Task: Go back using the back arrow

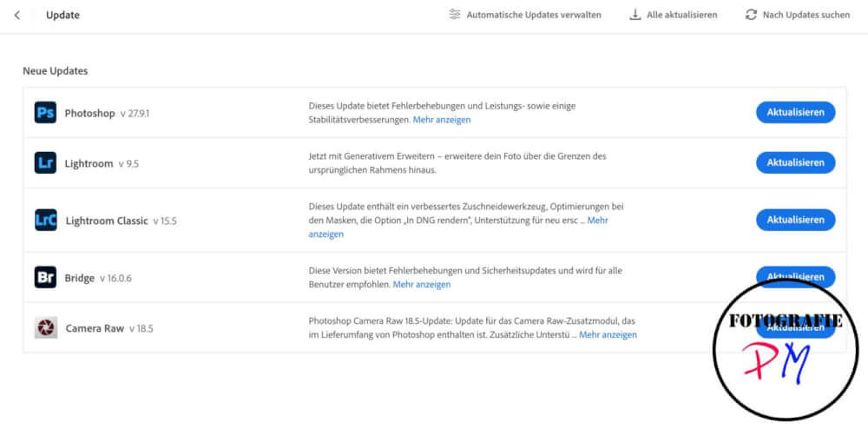Action: pos(17,15)
